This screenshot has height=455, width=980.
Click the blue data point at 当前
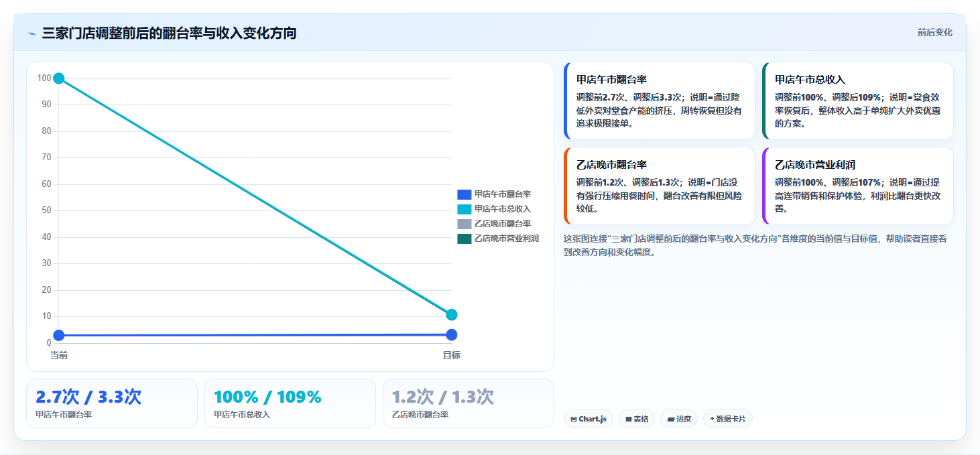click(x=59, y=335)
